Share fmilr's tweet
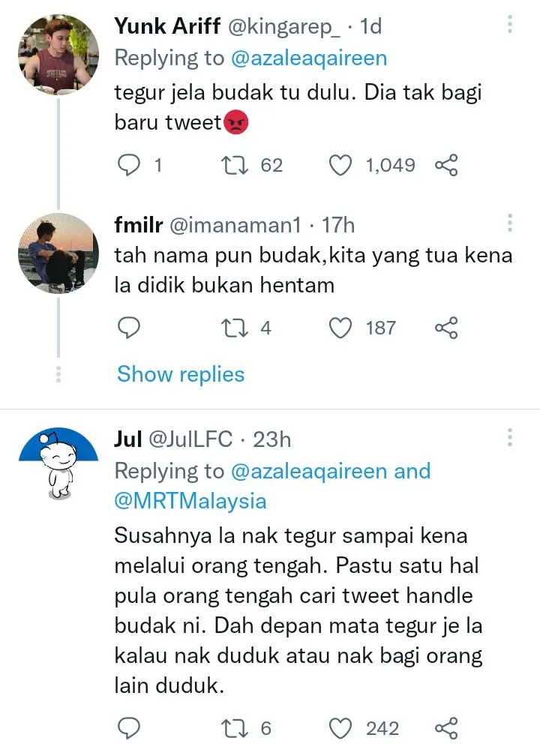Viewport: 540px width, 756px height. click(x=446, y=328)
